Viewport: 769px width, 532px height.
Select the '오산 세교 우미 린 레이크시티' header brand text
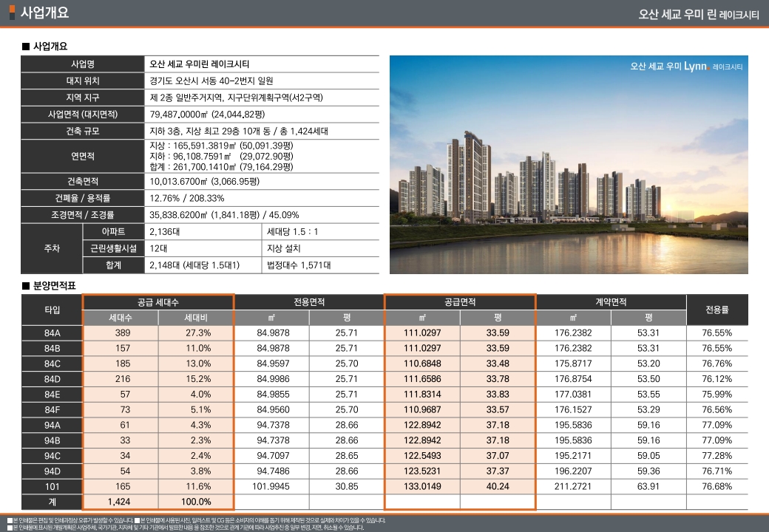click(x=698, y=15)
